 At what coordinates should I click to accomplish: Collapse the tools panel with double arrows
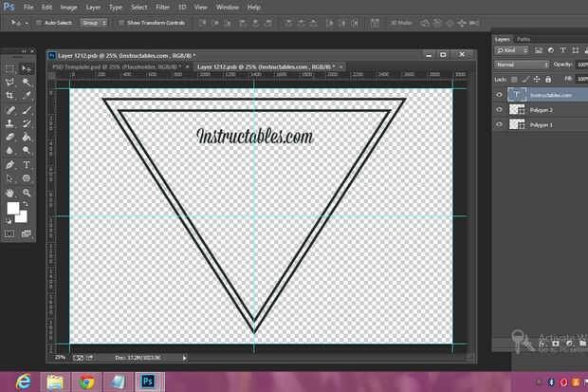(25, 50)
